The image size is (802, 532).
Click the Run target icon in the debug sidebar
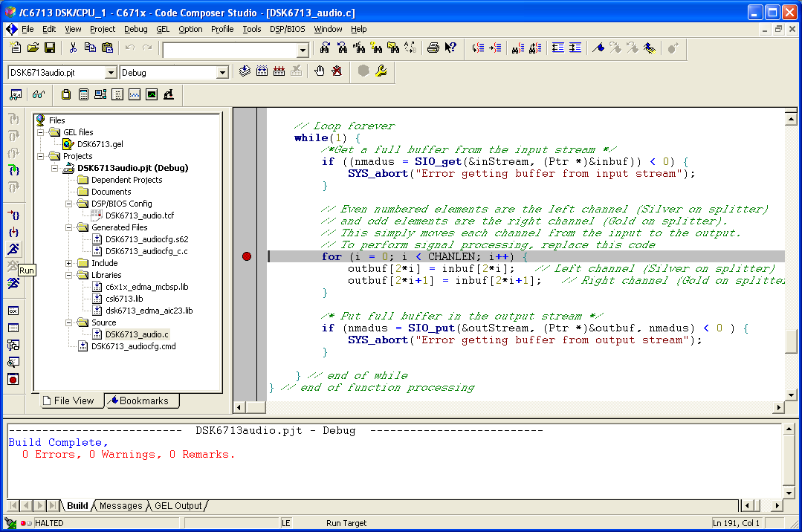coord(13,249)
